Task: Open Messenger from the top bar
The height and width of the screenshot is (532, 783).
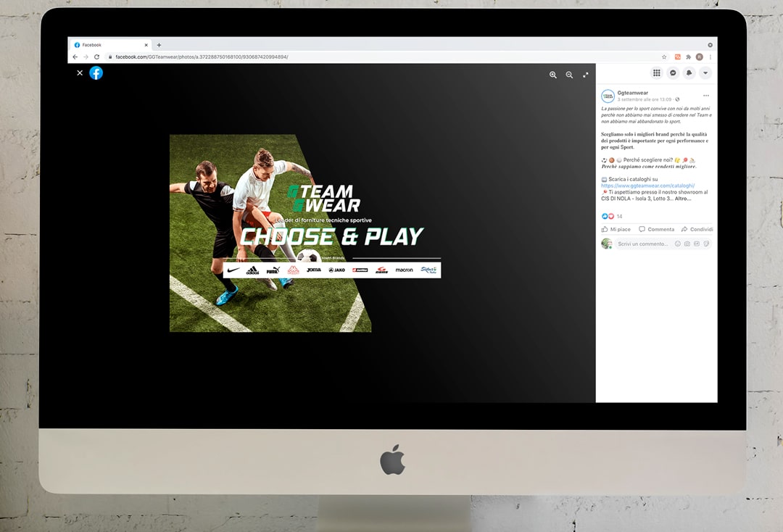Action: (x=673, y=73)
